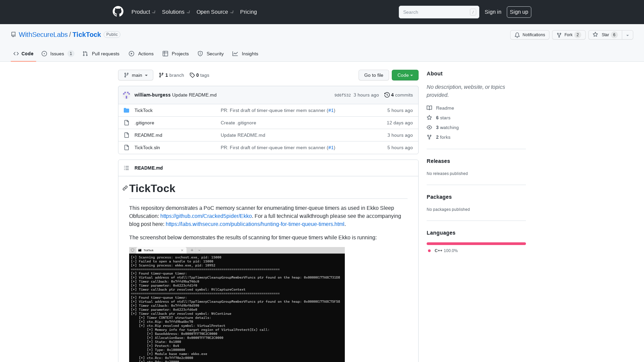Select the TickTock folder icon
Viewport: 644px width, 362px height.
(126, 110)
